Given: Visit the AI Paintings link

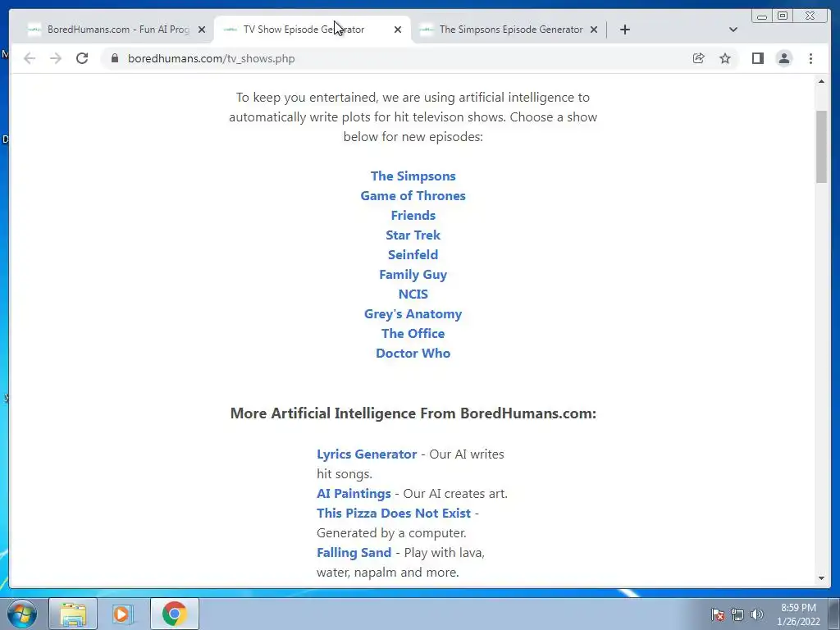Looking at the screenshot, I should (x=354, y=493).
